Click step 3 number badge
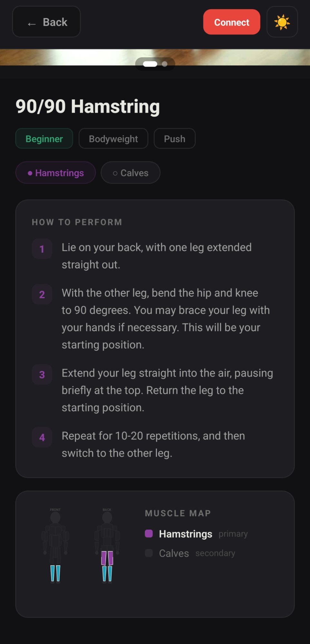 (x=42, y=374)
